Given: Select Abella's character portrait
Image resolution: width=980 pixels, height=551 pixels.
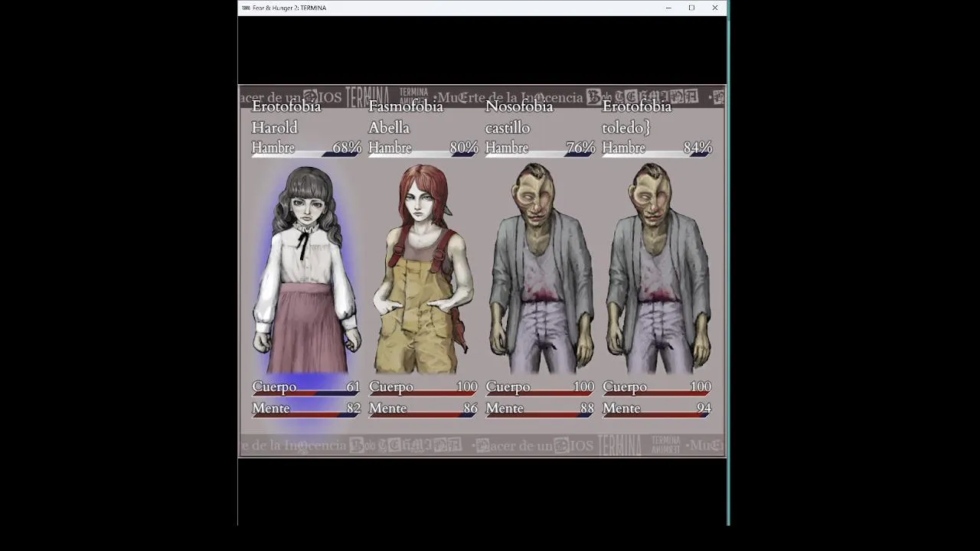Looking at the screenshot, I should point(423,269).
